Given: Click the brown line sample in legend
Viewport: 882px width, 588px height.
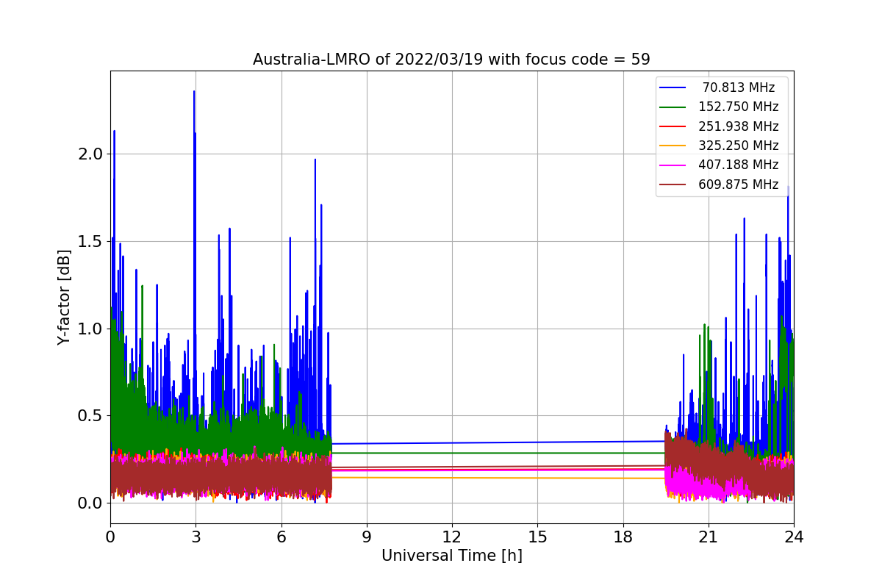Looking at the screenshot, I should click(x=673, y=184).
